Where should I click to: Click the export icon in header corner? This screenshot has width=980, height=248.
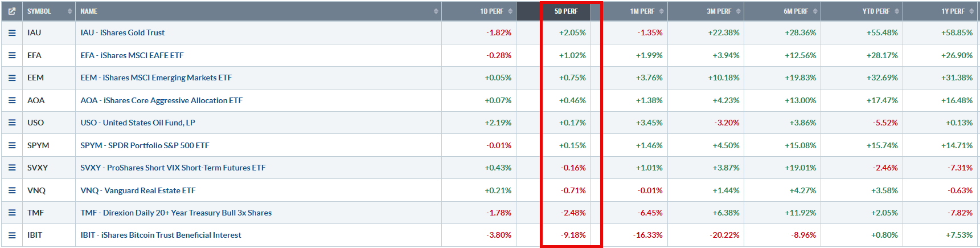[x=12, y=11]
